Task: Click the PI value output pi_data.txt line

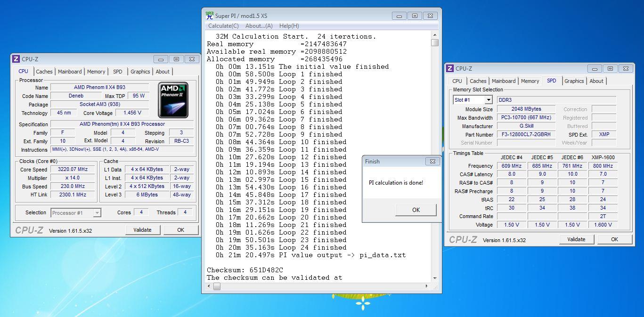Action: [310, 255]
